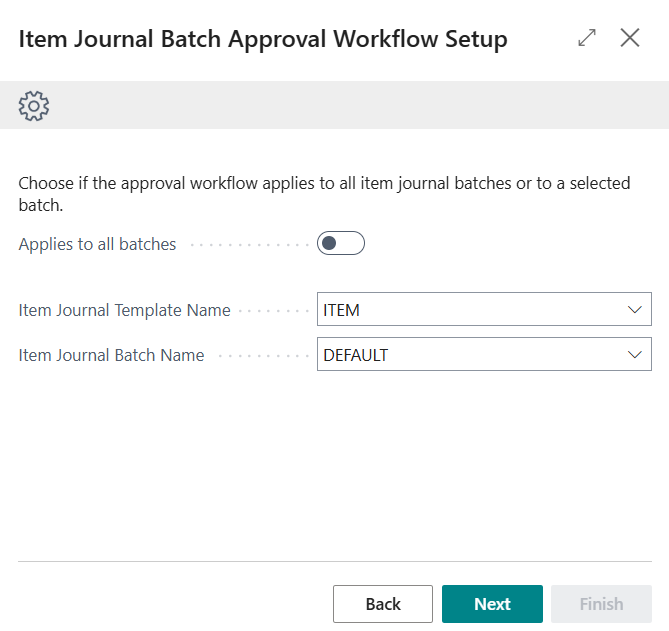This screenshot has height=631, width=669.
Task: Close the workflow setup dialog
Action: pos(630,38)
